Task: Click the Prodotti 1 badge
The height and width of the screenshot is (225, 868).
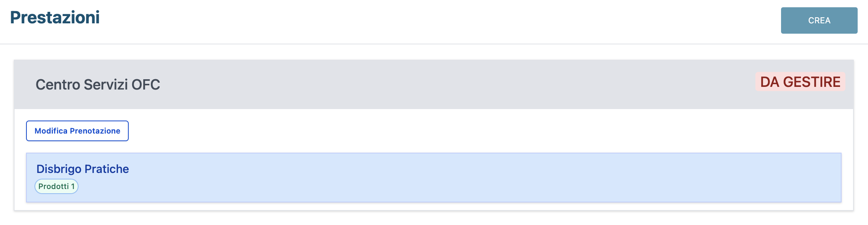Action: (57, 186)
